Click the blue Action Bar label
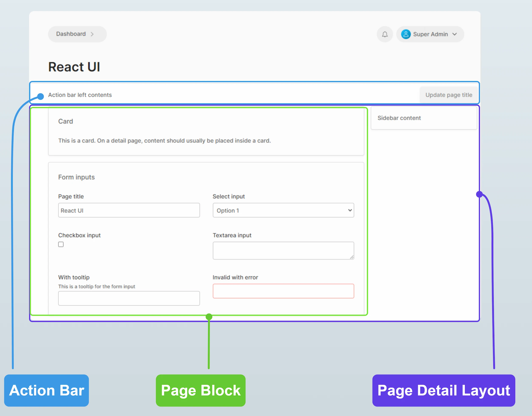 (x=47, y=390)
